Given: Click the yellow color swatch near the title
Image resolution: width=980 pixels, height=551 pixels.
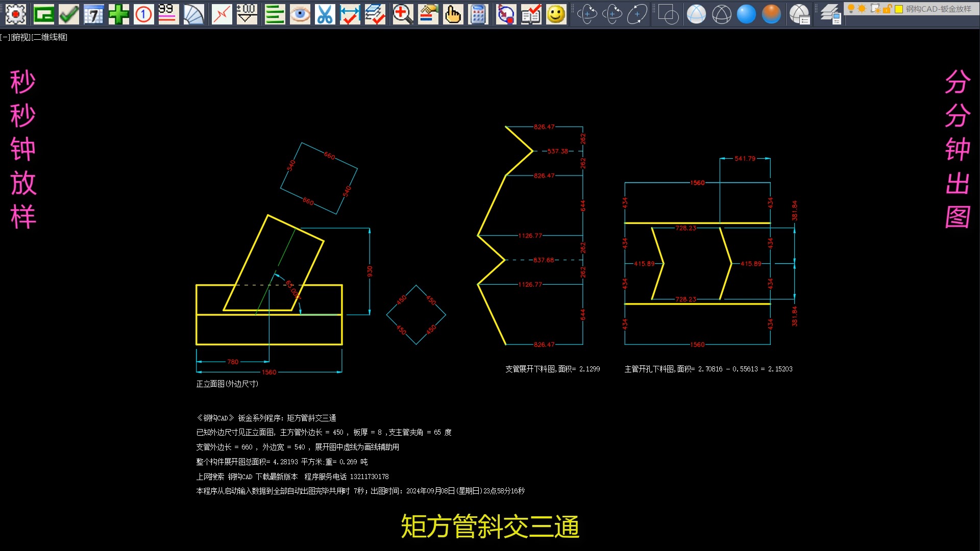Looking at the screenshot, I should click(x=899, y=9).
